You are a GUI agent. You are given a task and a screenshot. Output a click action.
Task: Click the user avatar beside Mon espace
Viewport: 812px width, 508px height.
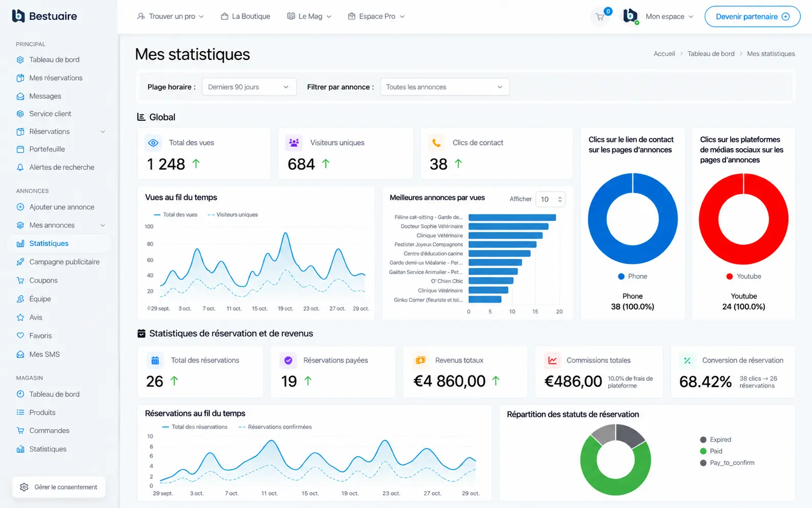631,16
